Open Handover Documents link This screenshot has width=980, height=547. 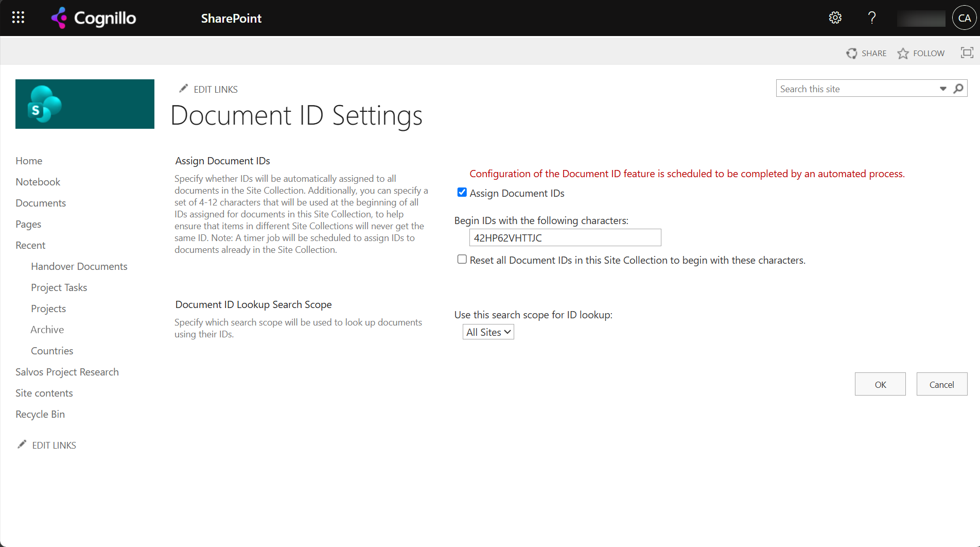(79, 266)
